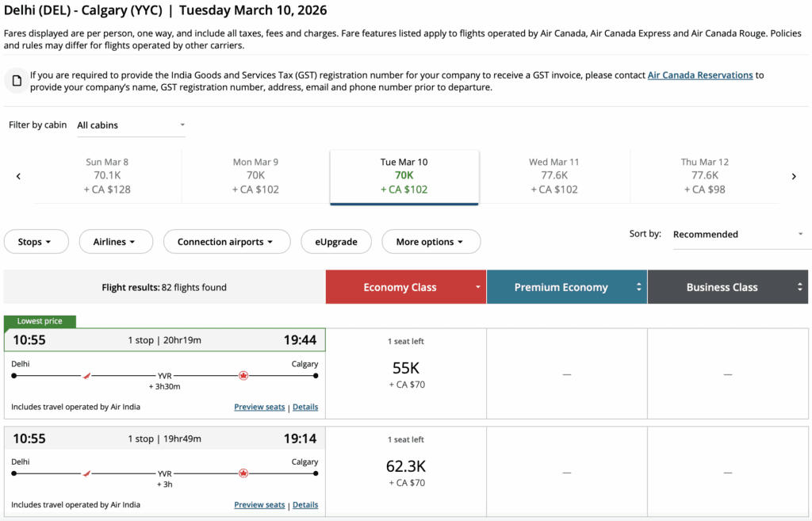The width and height of the screenshot is (812, 521).
Task: Click the next dates right arrow
Action: click(x=794, y=176)
